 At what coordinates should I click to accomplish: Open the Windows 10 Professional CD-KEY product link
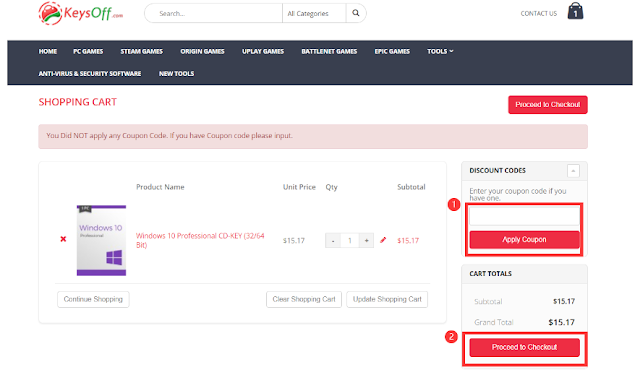click(x=200, y=240)
